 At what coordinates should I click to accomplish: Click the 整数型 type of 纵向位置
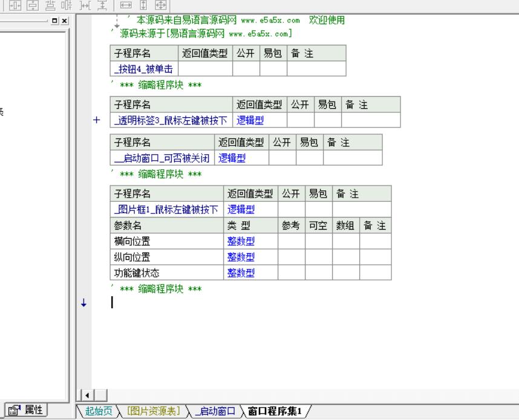click(241, 257)
